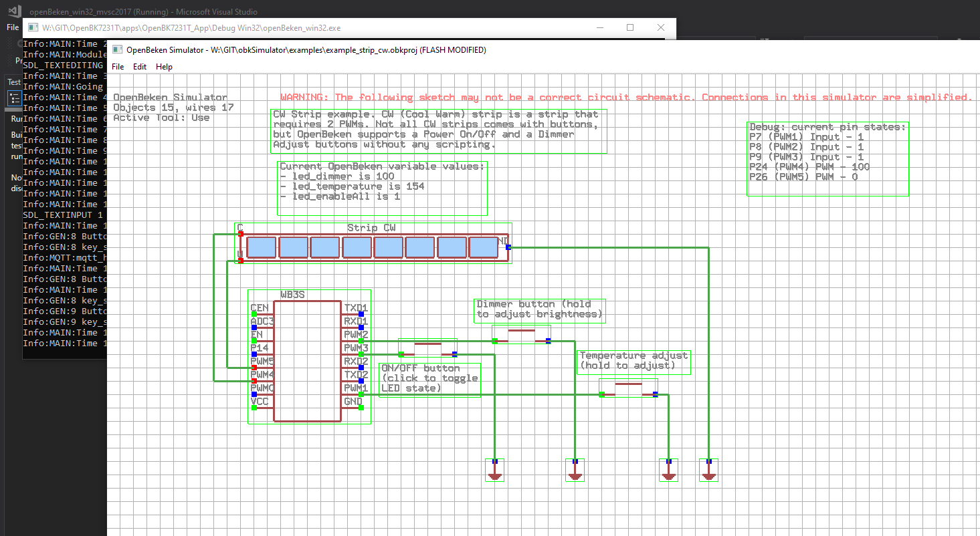Click 'Active Tool: Use' status text

click(161, 118)
